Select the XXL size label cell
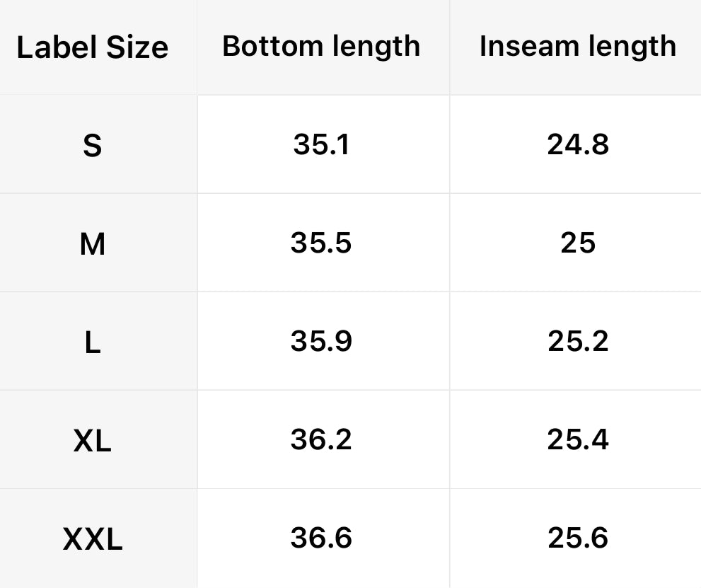Image resolution: width=701 pixels, height=588 pixels. click(92, 539)
